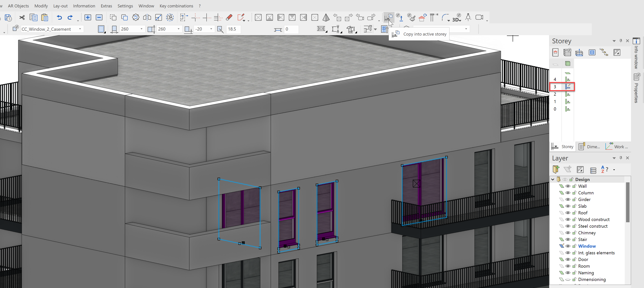This screenshot has width=644, height=288.
Task: Click the new layer folder icon
Action: (556, 169)
